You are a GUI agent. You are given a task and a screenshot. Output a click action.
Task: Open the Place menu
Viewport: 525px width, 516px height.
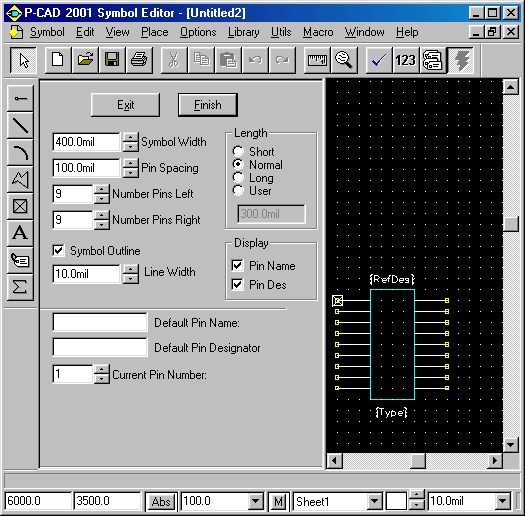[155, 32]
